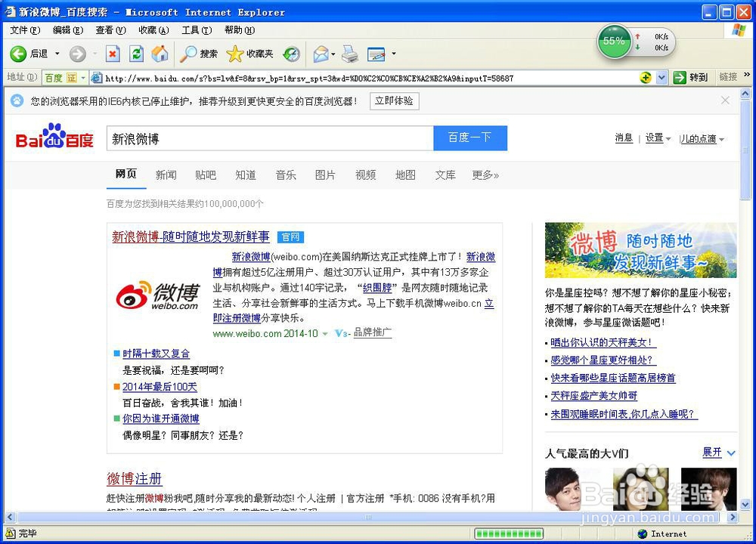
Task: Click the Edit page toolbar icon
Action: click(376, 54)
